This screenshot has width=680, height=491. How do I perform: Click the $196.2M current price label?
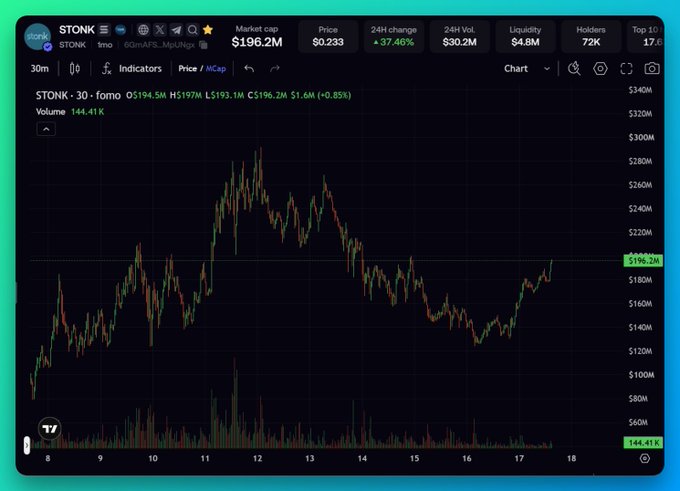click(x=643, y=261)
